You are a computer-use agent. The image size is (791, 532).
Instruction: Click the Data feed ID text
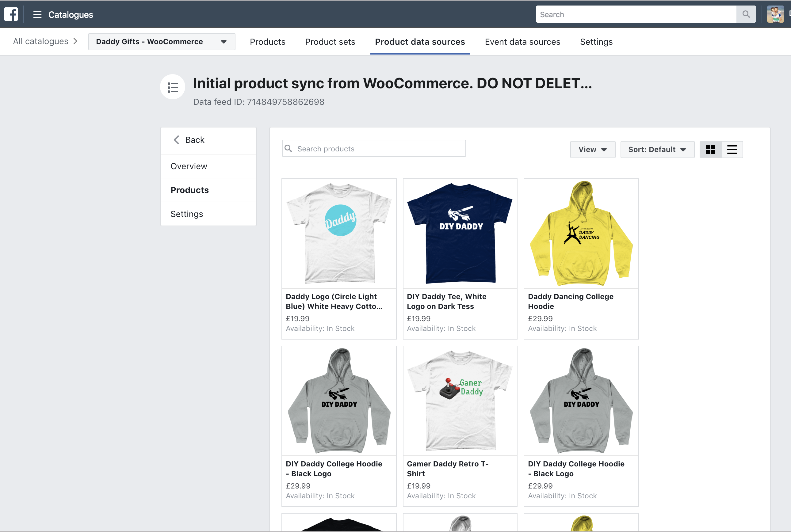coord(258,102)
